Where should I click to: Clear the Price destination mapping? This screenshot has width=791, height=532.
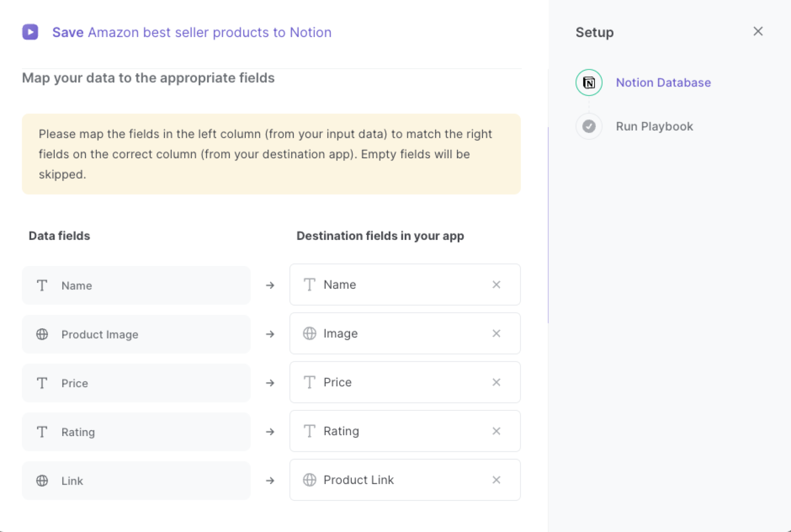tap(496, 382)
